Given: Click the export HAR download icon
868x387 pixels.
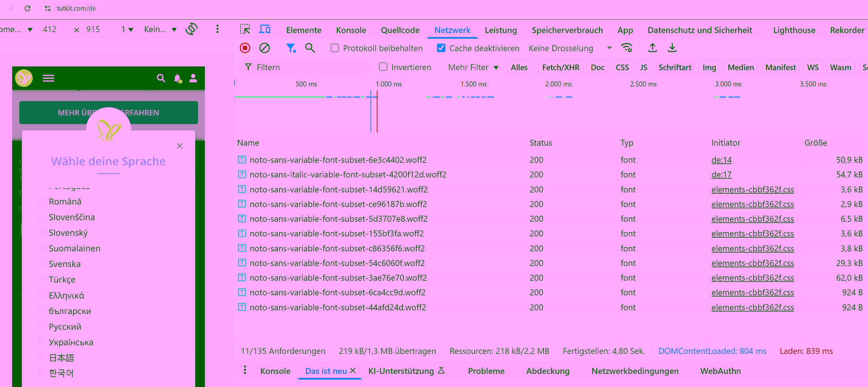Looking at the screenshot, I should [x=672, y=48].
